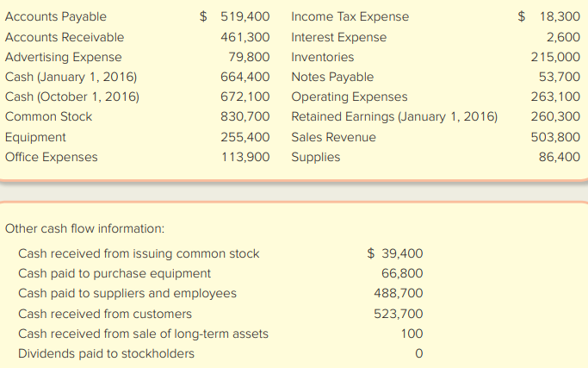Screen dimensions: 588x368
Task: Select the Accounts Receivable value 461,300
Action: coord(244,37)
